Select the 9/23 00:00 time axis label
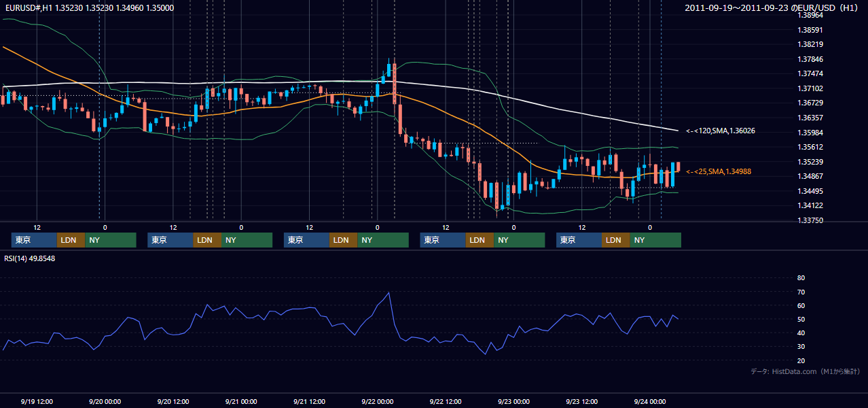The height and width of the screenshot is (408, 868). [513, 401]
